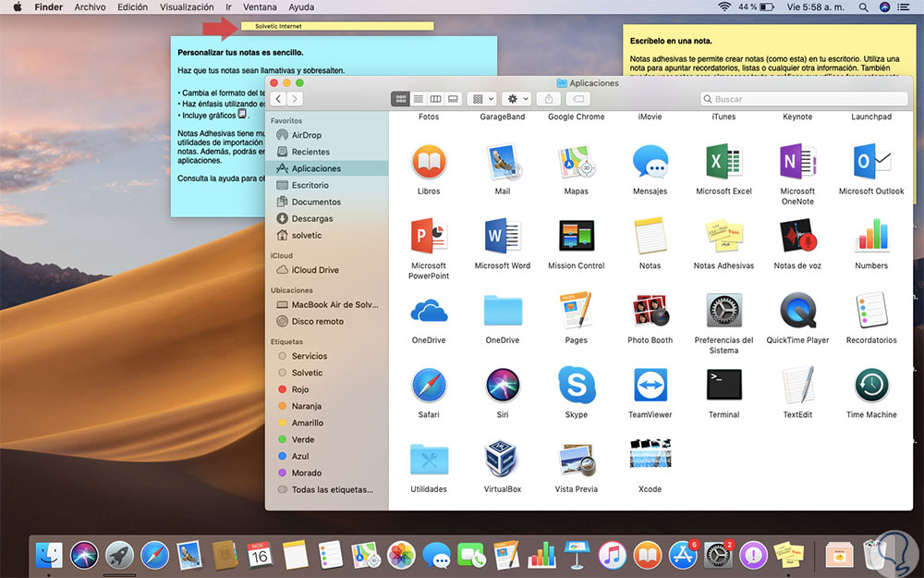
Task: Click the Finder share button
Action: click(x=549, y=99)
